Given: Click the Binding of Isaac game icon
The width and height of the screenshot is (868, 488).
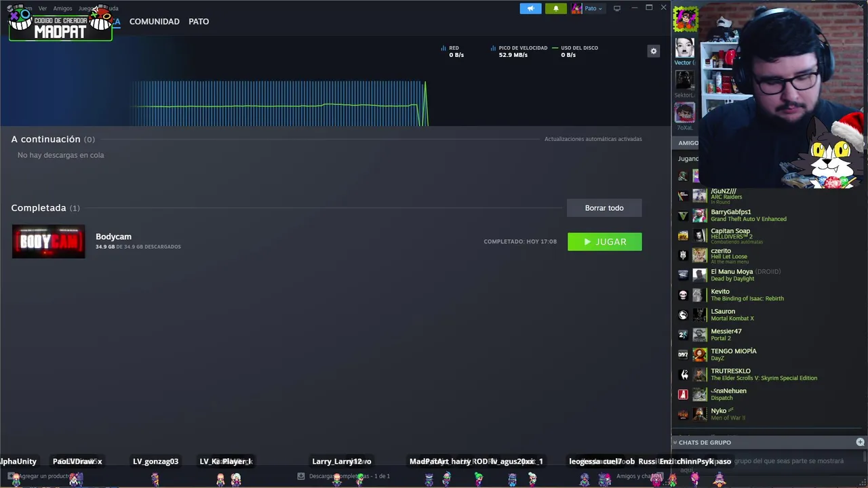Looking at the screenshot, I should [683, 295].
